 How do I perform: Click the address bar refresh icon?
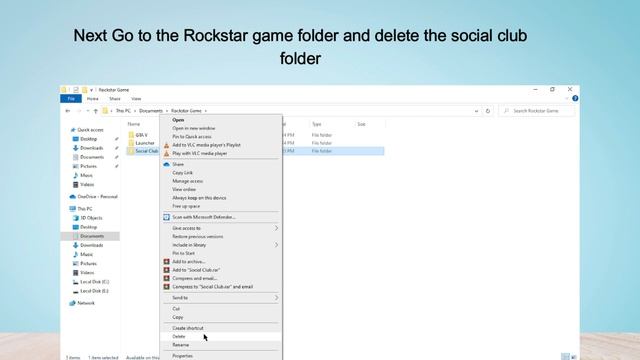(488, 111)
